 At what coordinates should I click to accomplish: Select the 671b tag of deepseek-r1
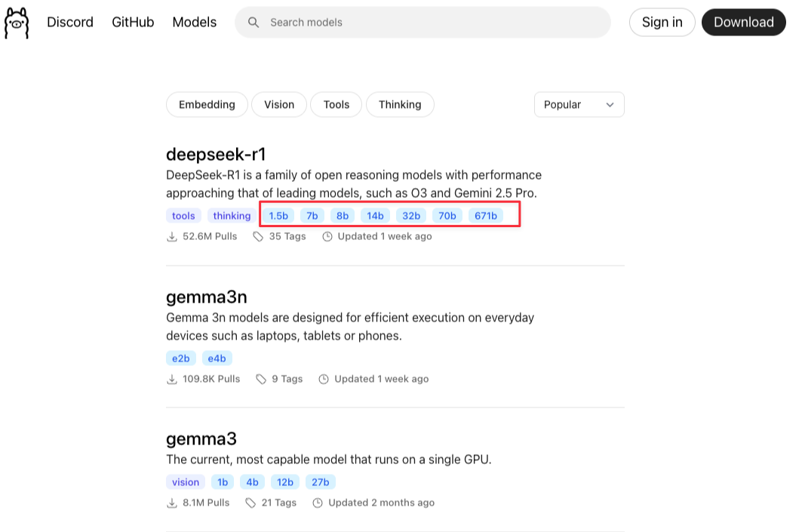click(485, 216)
